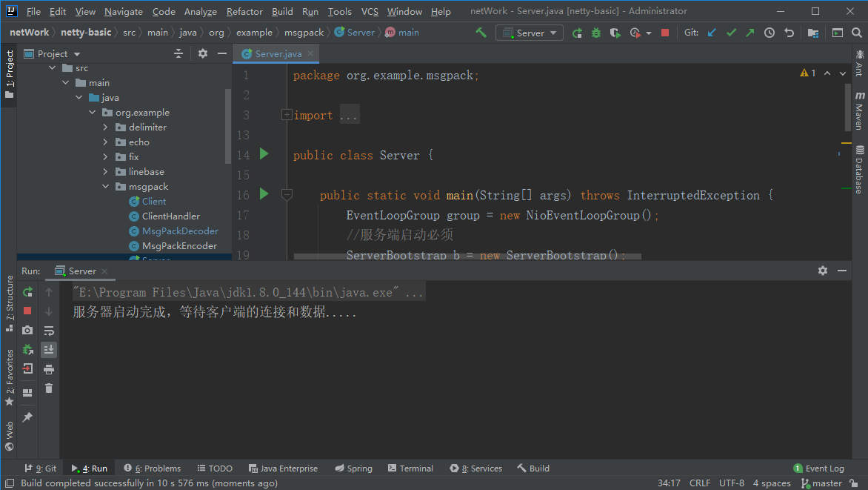Expand the folded import block

(x=287, y=115)
